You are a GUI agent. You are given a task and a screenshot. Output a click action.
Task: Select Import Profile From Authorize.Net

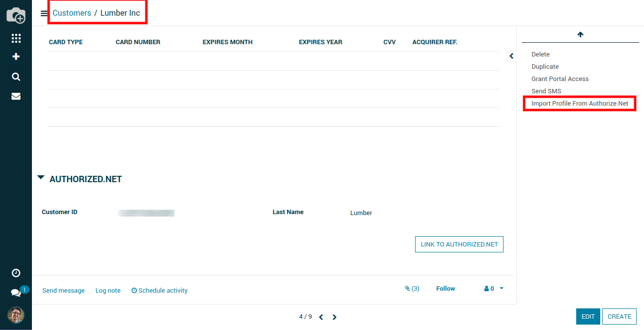tap(580, 104)
